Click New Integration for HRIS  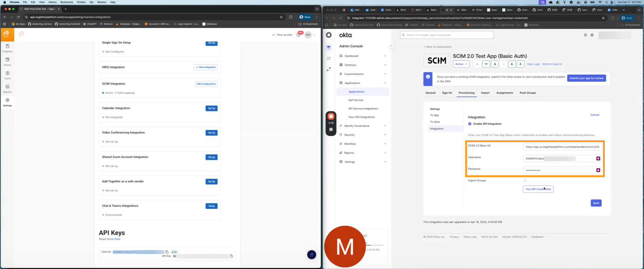206,67
